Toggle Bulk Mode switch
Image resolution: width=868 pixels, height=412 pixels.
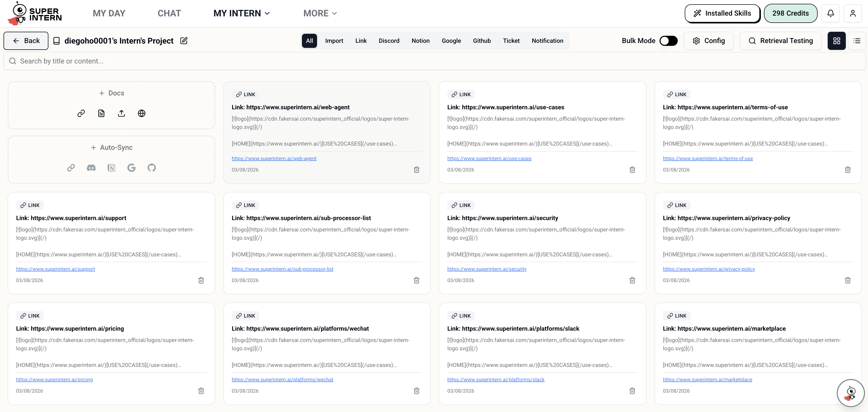click(x=669, y=41)
